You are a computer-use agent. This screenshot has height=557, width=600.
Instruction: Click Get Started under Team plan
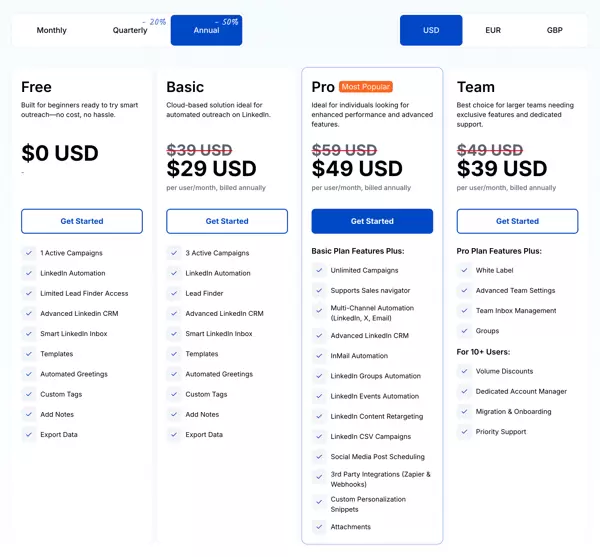[517, 221]
